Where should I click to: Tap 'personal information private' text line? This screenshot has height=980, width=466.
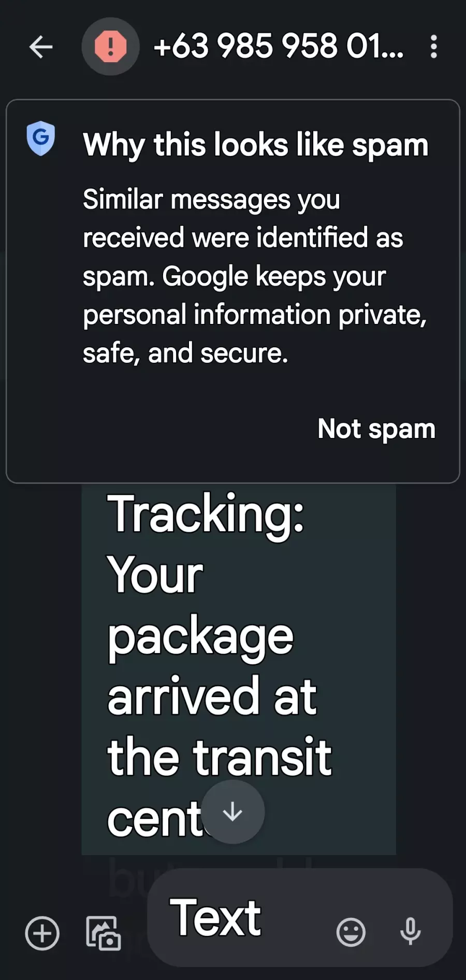click(255, 315)
